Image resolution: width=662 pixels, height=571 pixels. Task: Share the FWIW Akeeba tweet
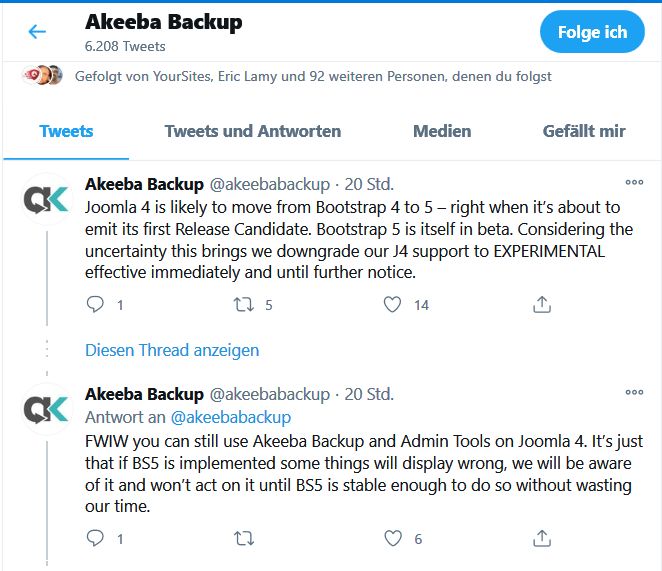[541, 538]
